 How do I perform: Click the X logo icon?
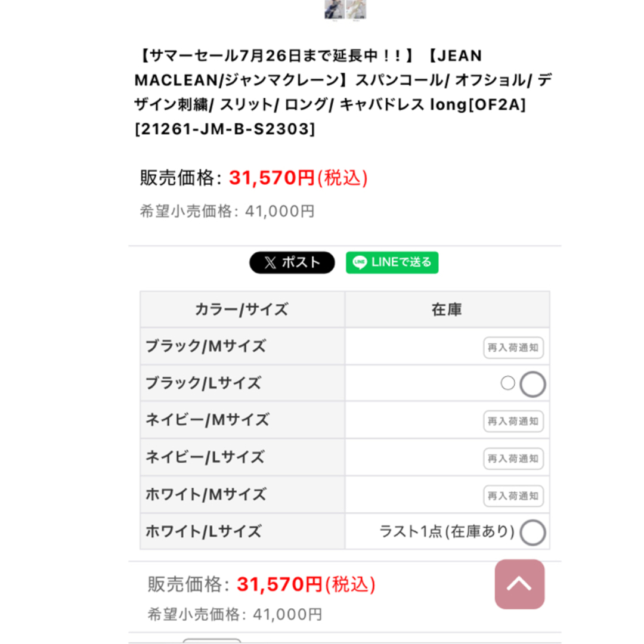point(270,262)
